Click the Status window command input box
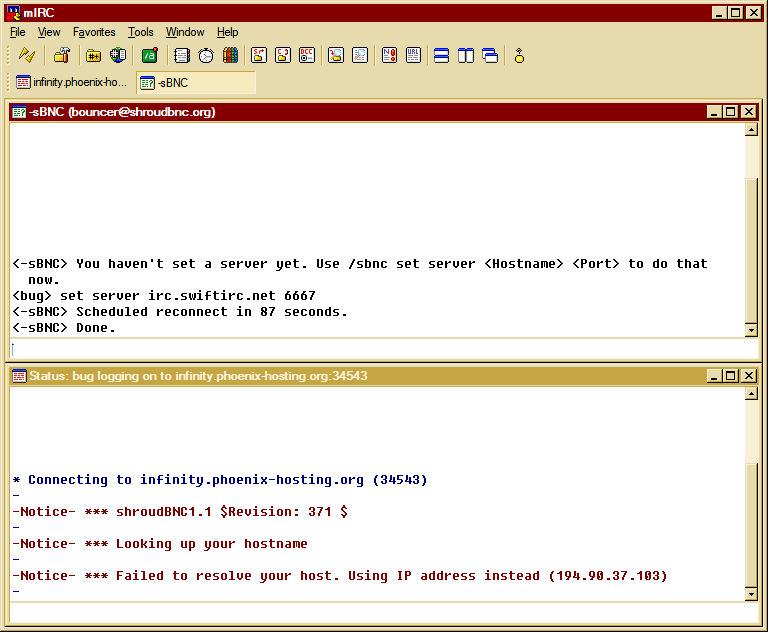Screen dimensions: 768x632 [x=384, y=612]
